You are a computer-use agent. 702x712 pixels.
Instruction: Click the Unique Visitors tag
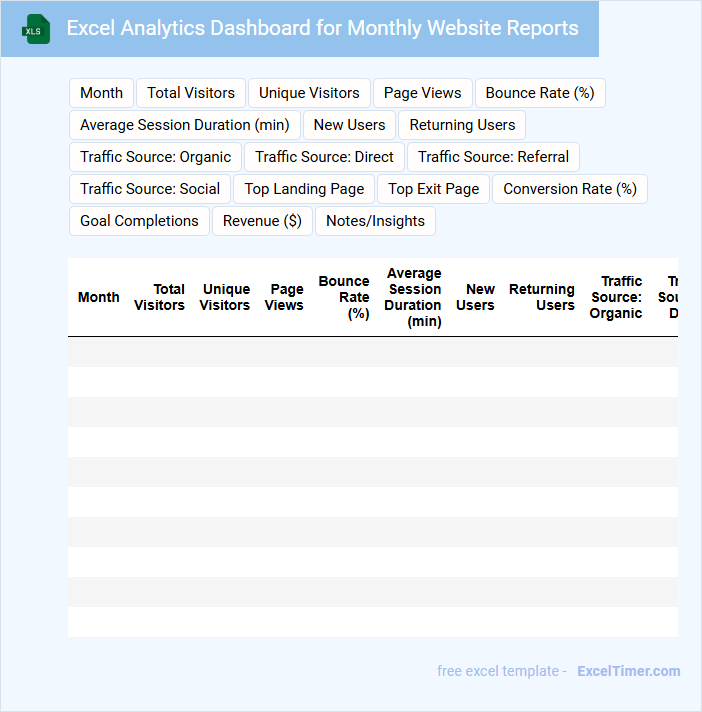(x=309, y=93)
